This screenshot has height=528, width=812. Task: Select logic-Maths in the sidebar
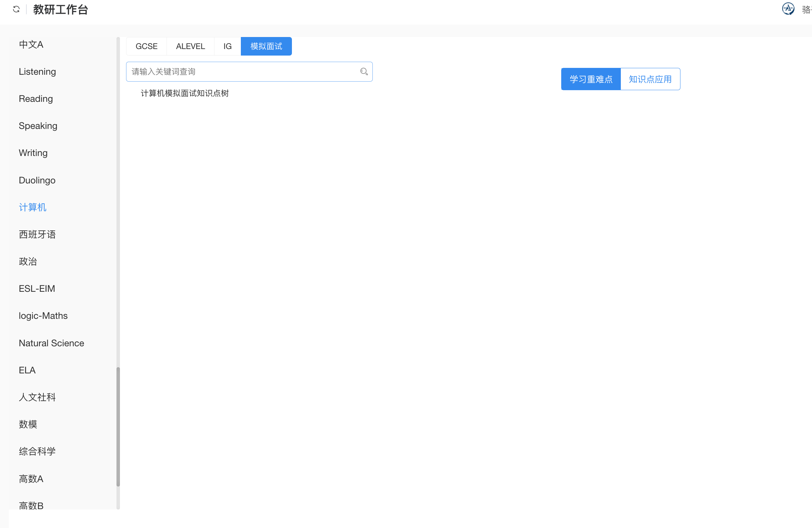coord(43,316)
